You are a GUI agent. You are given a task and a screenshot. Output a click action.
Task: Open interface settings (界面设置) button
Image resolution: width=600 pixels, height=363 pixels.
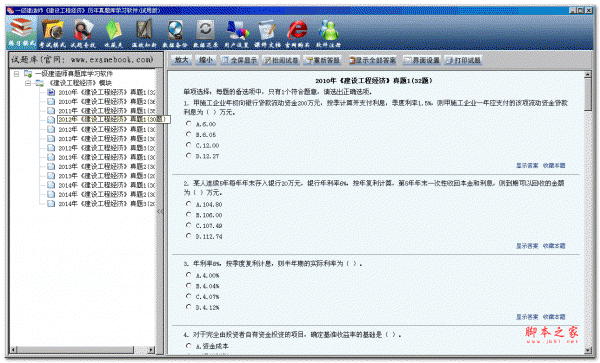click(422, 60)
